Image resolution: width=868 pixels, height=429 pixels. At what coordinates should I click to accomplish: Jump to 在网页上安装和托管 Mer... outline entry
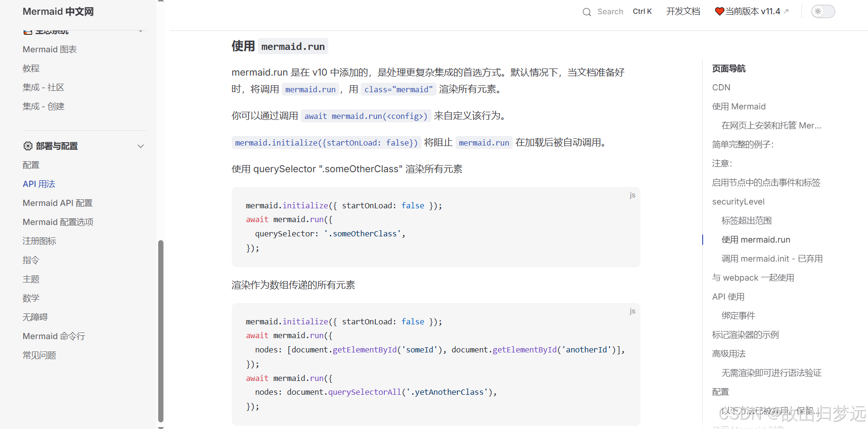(x=771, y=126)
